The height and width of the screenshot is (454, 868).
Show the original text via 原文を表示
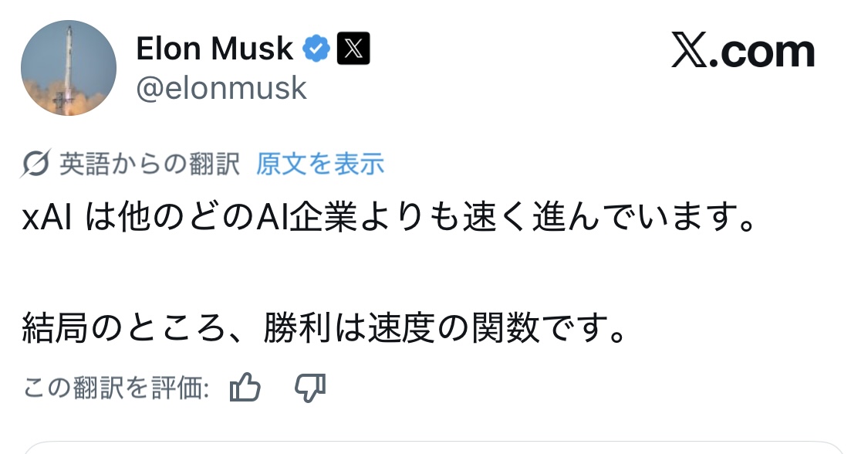tap(320, 164)
